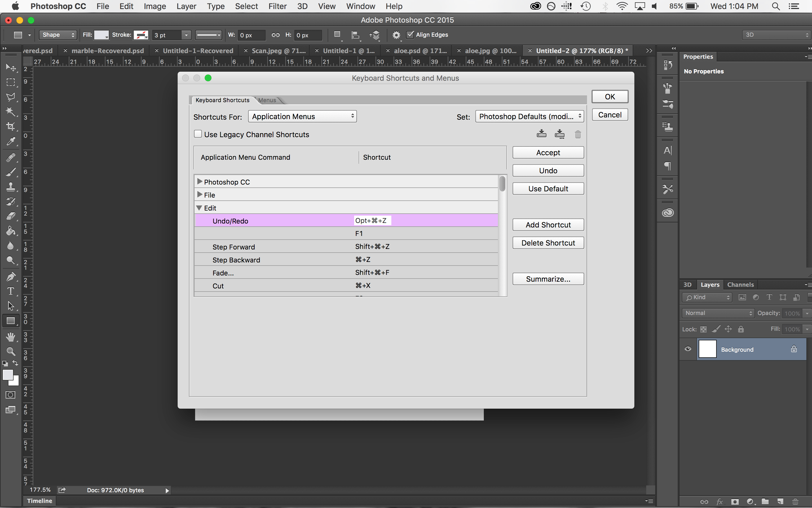
Task: Select the Hand tool
Action: click(x=11, y=337)
